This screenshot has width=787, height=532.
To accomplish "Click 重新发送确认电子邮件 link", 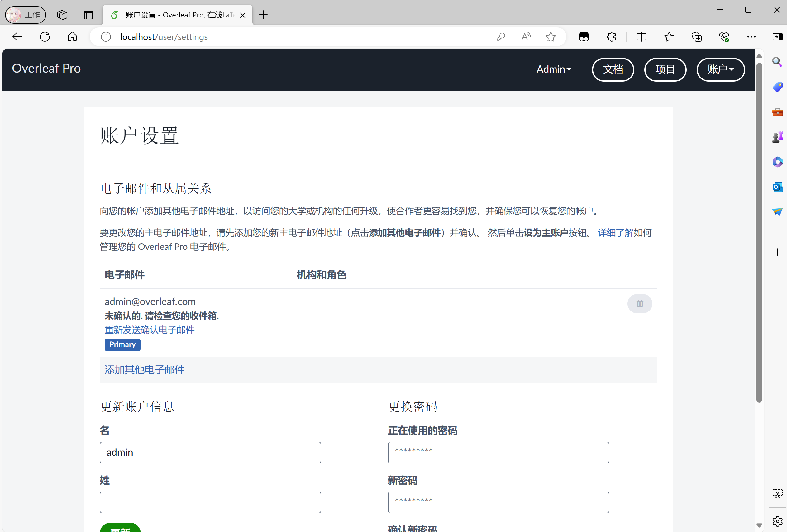I will (149, 330).
